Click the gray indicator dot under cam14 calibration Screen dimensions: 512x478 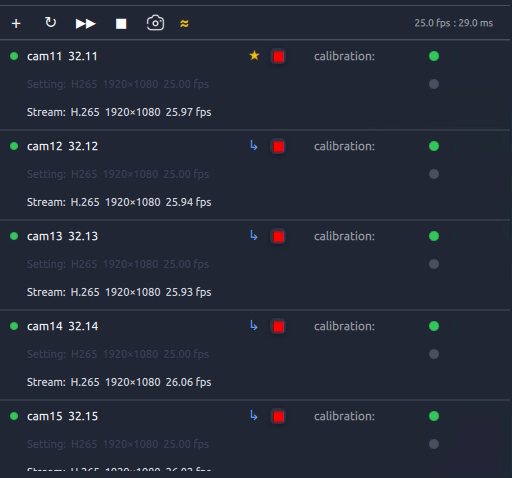tap(434, 354)
